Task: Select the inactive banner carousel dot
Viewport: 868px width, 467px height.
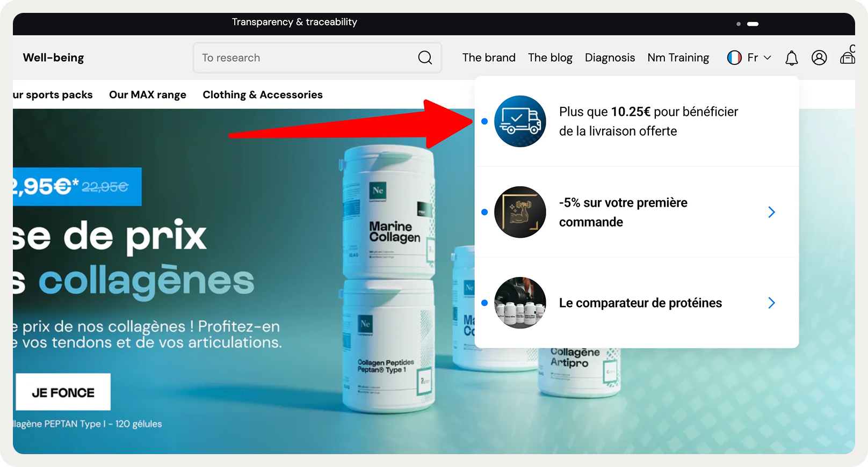Action: point(739,24)
